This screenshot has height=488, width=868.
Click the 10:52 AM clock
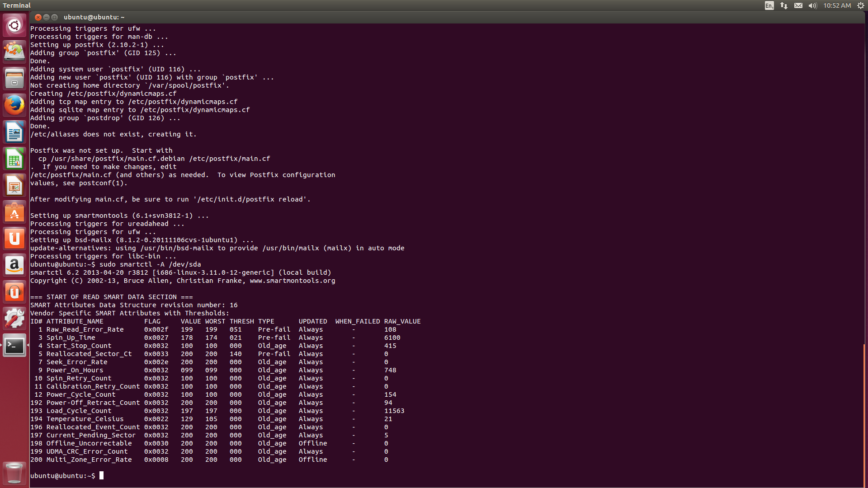point(837,5)
